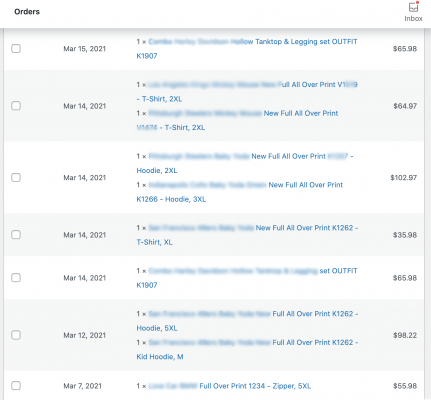The image size is (431, 400).
Task: Select the $35.98 order checkbox
Action: pos(16,235)
